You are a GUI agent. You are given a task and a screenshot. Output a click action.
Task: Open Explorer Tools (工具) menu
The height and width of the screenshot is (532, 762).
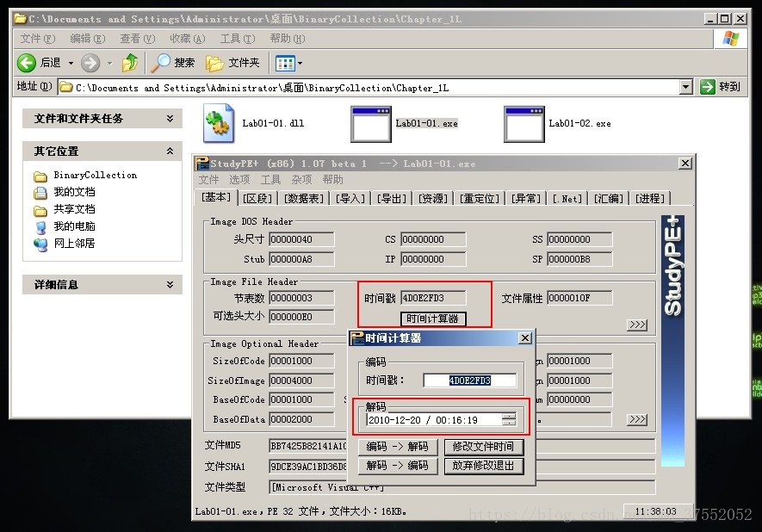click(237, 39)
